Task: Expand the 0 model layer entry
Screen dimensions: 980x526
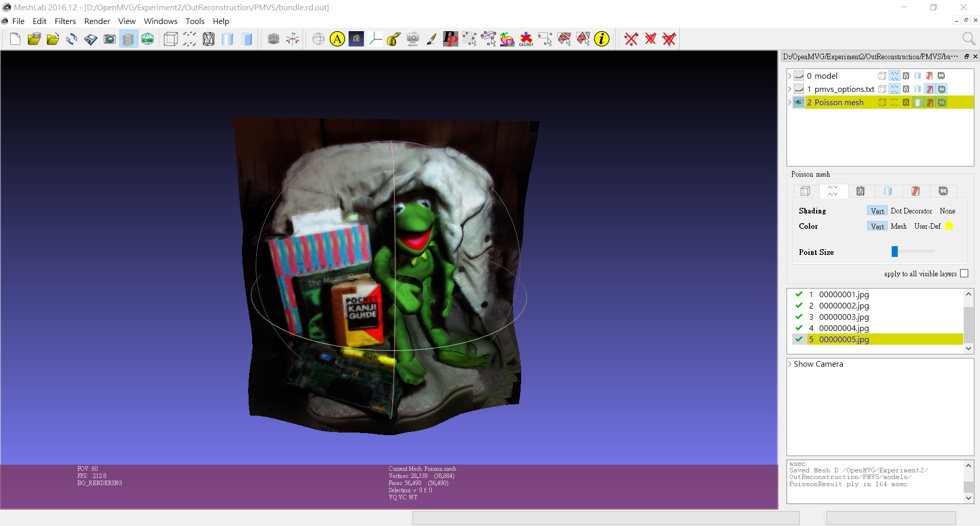Action: (x=790, y=76)
